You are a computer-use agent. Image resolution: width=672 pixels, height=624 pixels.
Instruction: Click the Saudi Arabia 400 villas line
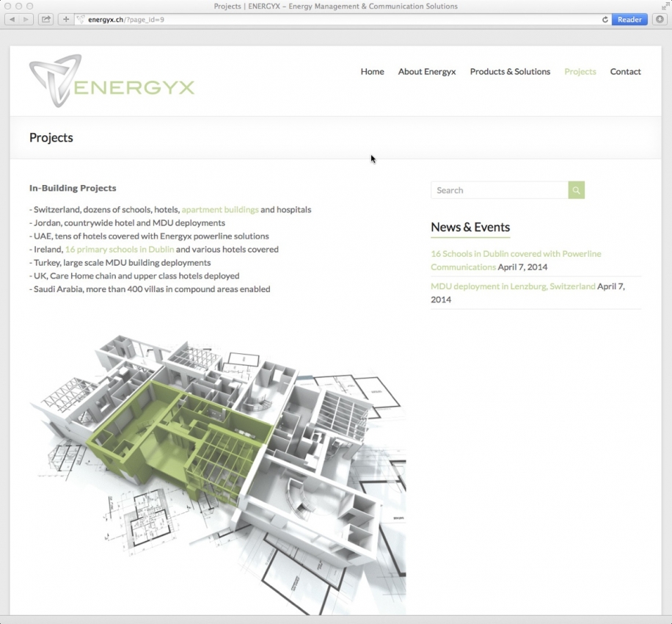pyautogui.click(x=150, y=289)
